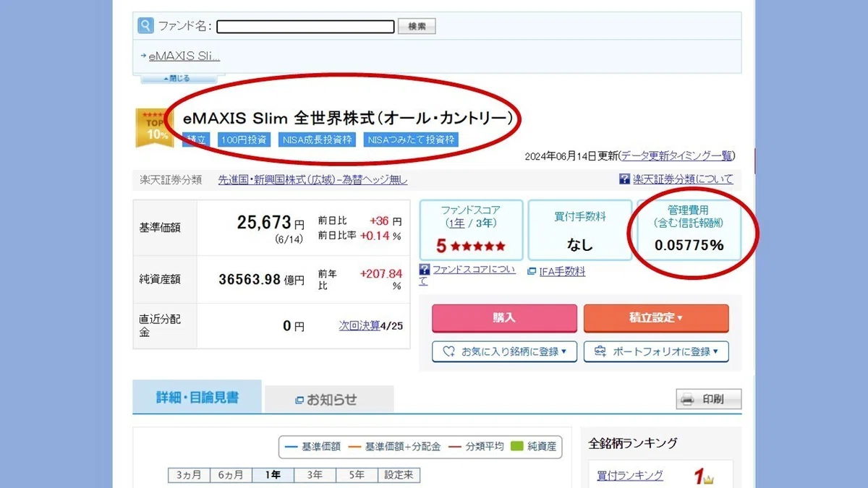Viewport: 868px width, 488px height.
Task: Click the portfolio icon on ポートフォリオに登録
Action: (600, 351)
